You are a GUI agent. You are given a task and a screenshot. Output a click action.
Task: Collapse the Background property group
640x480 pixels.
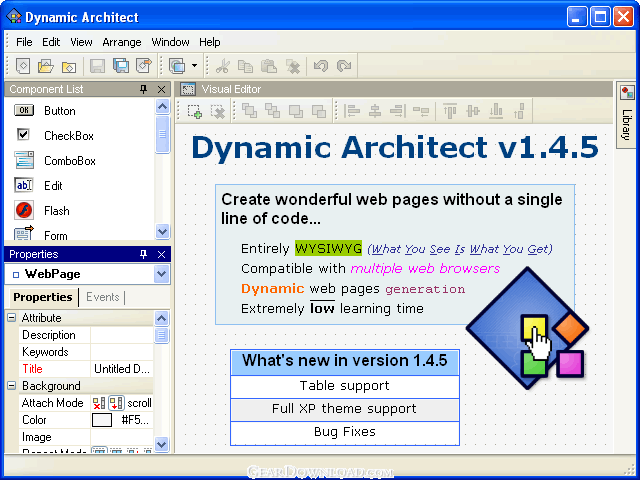point(12,385)
